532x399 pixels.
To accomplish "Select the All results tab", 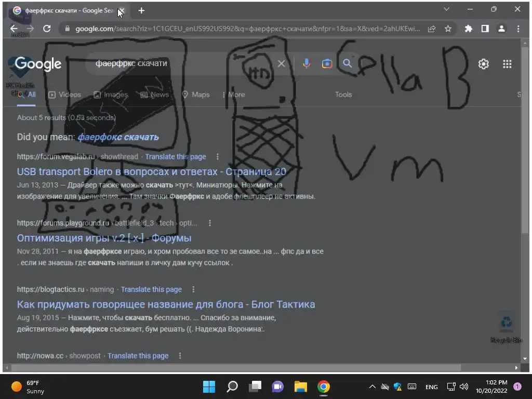I will click(x=26, y=95).
